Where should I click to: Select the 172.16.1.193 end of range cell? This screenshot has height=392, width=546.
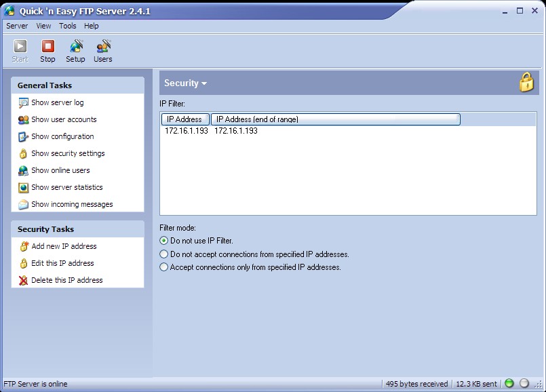[236, 131]
